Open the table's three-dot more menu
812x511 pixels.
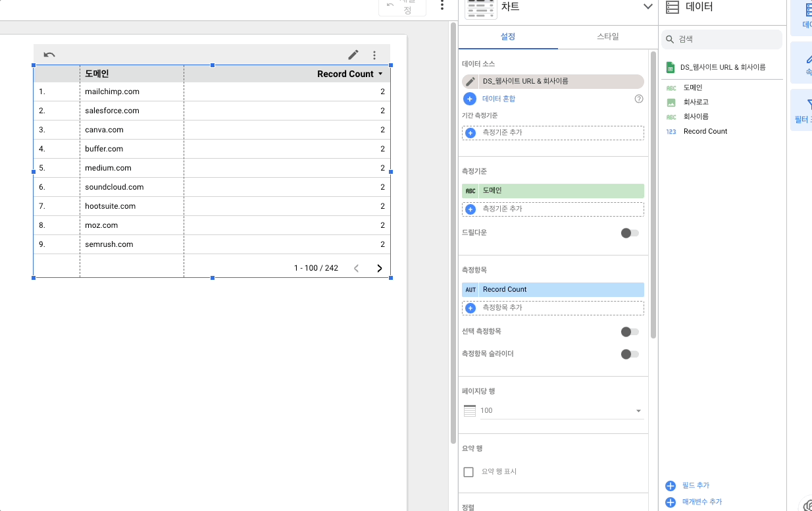tap(374, 55)
